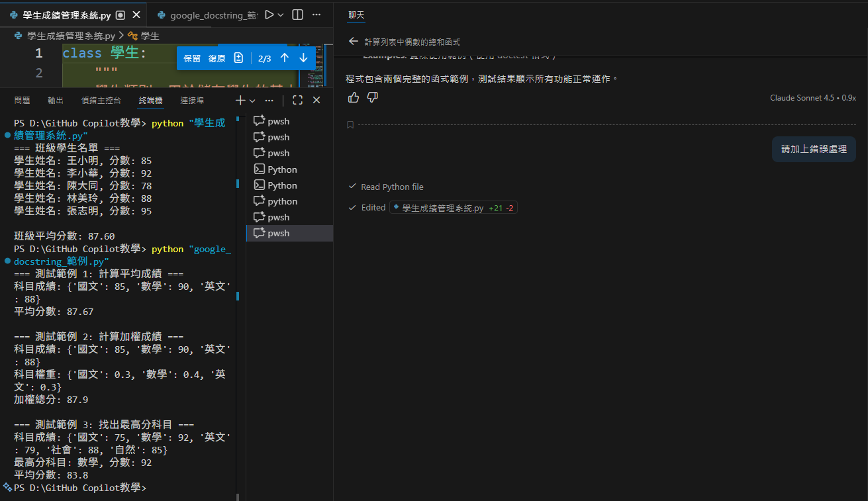868x501 pixels.
Task: Open the 偵錯主控台 panel tab
Action: coord(101,101)
